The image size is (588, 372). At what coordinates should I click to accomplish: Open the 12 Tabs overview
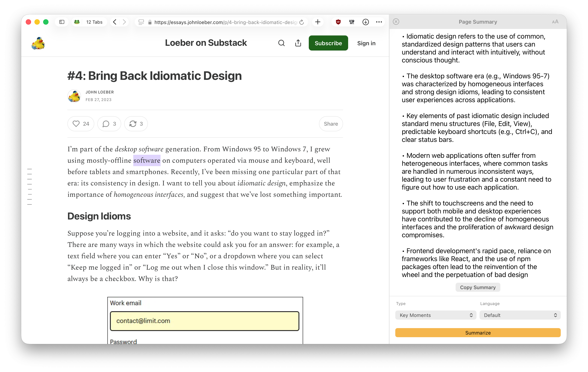coord(94,22)
